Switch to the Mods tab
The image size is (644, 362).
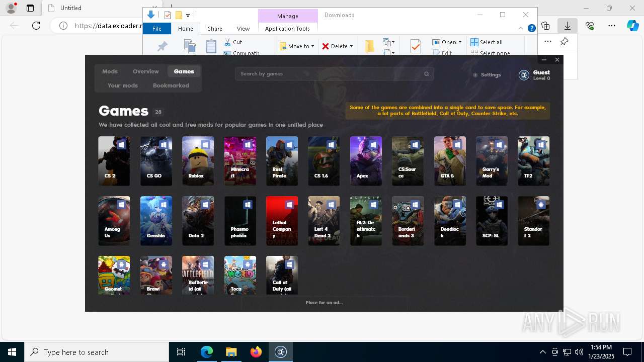pos(110,71)
